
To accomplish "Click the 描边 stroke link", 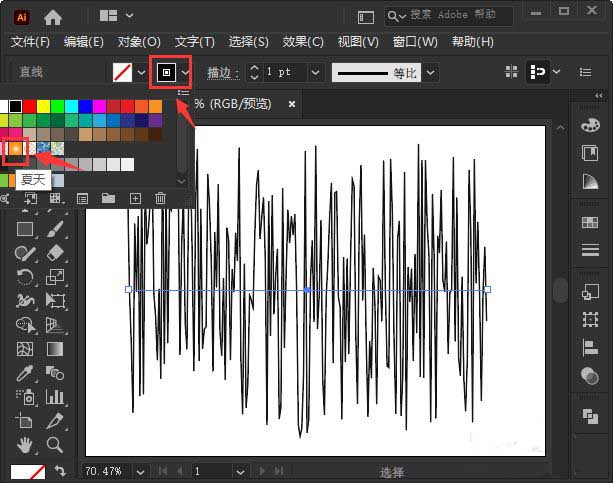I will (x=223, y=73).
